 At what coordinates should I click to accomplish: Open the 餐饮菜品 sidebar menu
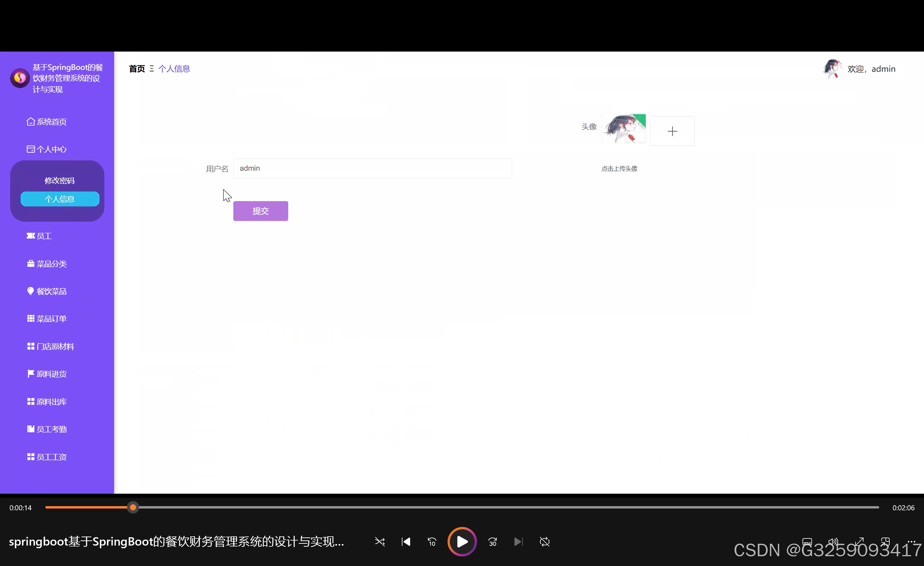(x=47, y=291)
